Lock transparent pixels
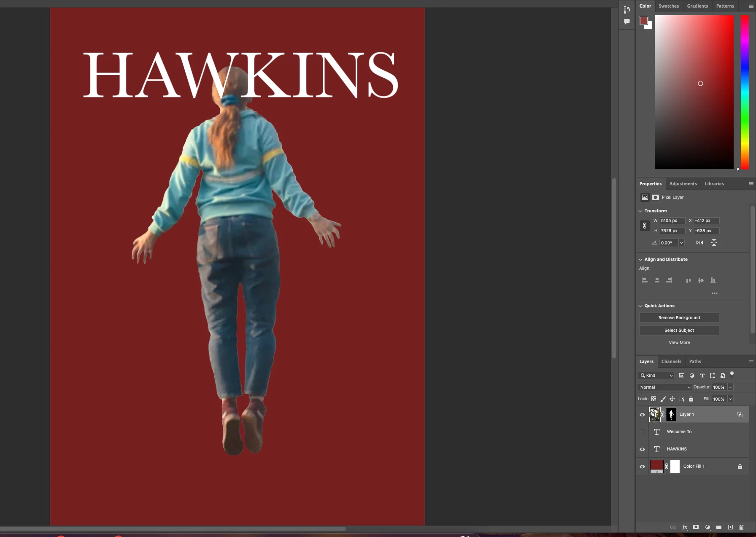This screenshot has height=537, width=756. (654, 399)
